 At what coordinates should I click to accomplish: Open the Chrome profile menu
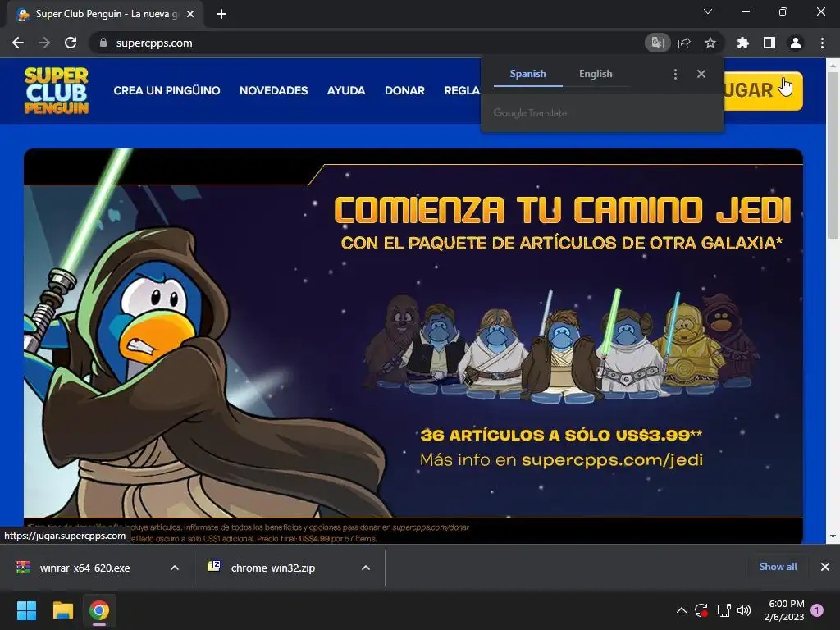click(x=796, y=43)
